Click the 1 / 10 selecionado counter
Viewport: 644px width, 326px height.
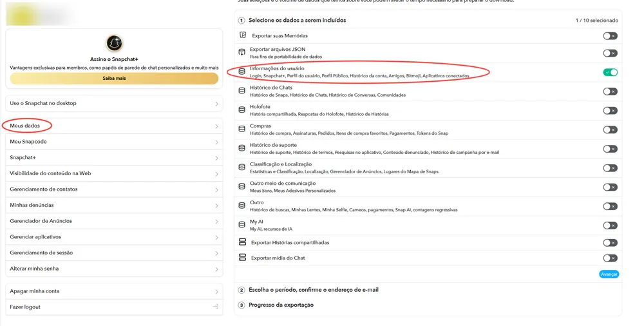click(x=597, y=20)
